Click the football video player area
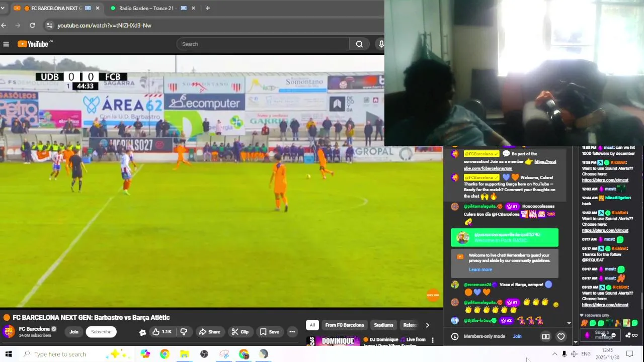Image resolution: width=644 pixels, height=362 pixels. pos(221,182)
